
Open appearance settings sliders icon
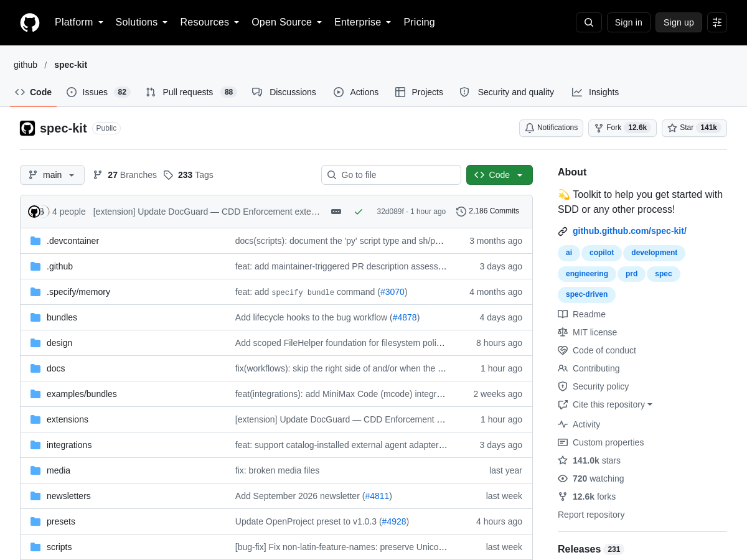pyautogui.click(x=717, y=22)
